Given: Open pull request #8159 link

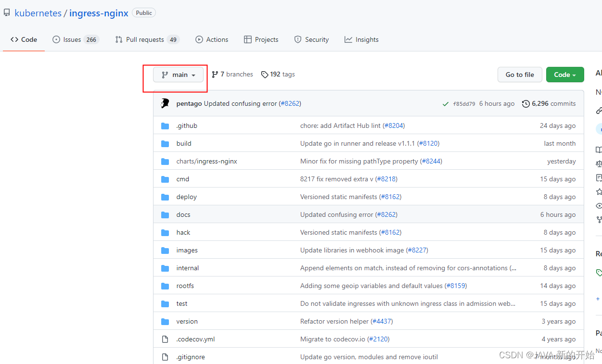Looking at the screenshot, I should [456, 286].
